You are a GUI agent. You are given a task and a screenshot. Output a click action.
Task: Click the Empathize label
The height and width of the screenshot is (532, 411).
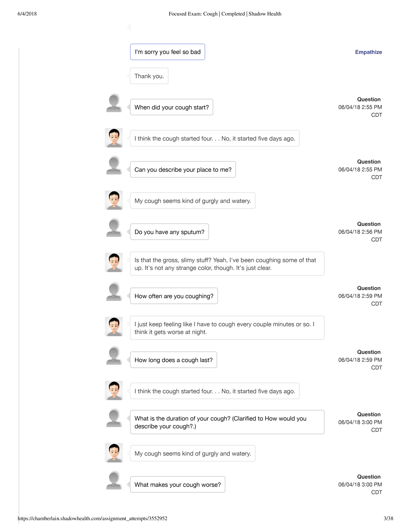tap(368, 52)
